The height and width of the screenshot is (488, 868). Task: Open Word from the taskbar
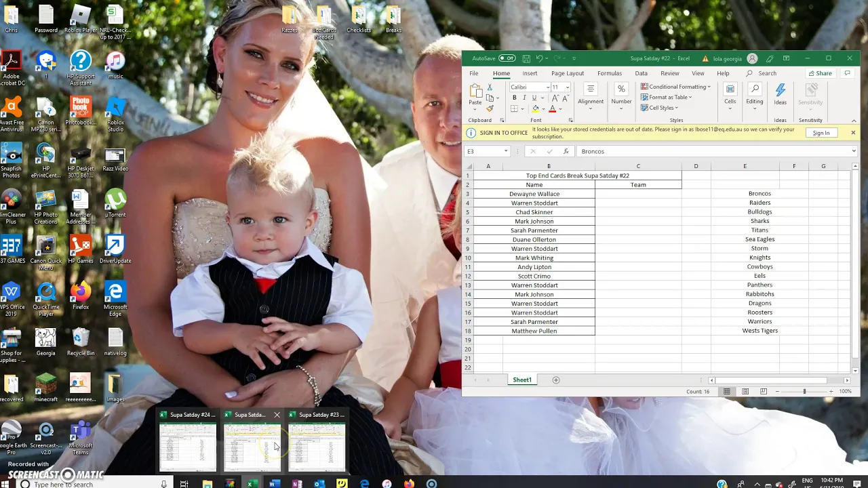click(x=274, y=484)
